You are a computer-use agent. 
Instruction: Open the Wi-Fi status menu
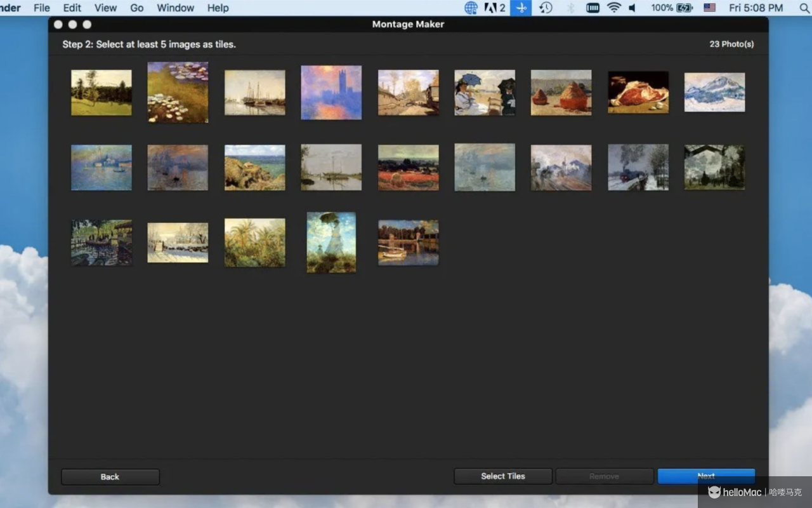tap(613, 8)
